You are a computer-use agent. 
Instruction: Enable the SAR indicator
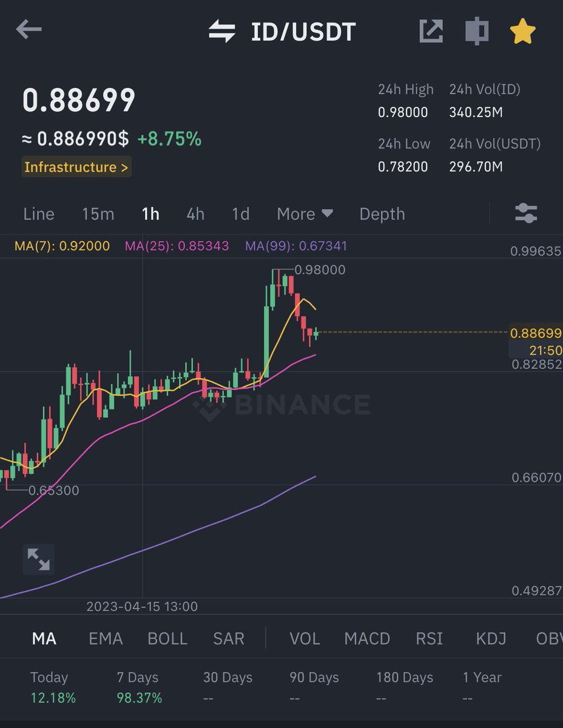click(x=229, y=638)
